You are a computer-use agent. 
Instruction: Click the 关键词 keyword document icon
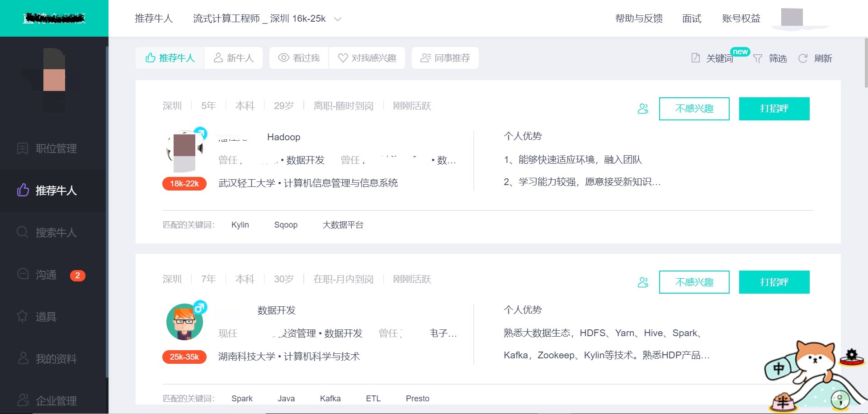(696, 58)
